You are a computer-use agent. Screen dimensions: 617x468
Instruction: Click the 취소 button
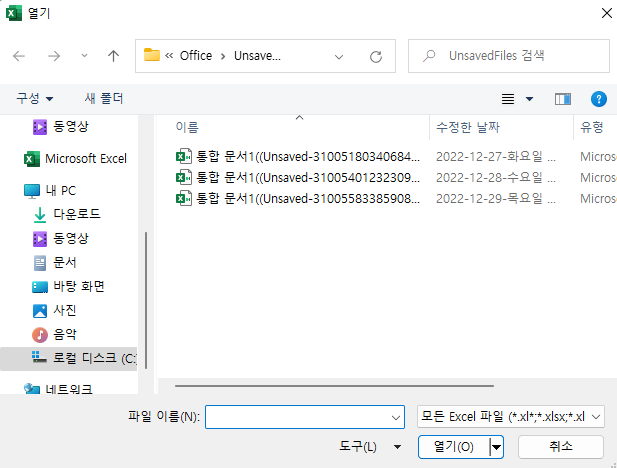560,447
